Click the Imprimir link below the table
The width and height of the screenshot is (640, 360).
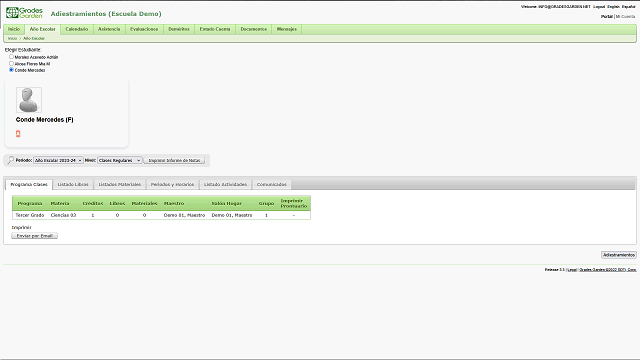click(22, 227)
